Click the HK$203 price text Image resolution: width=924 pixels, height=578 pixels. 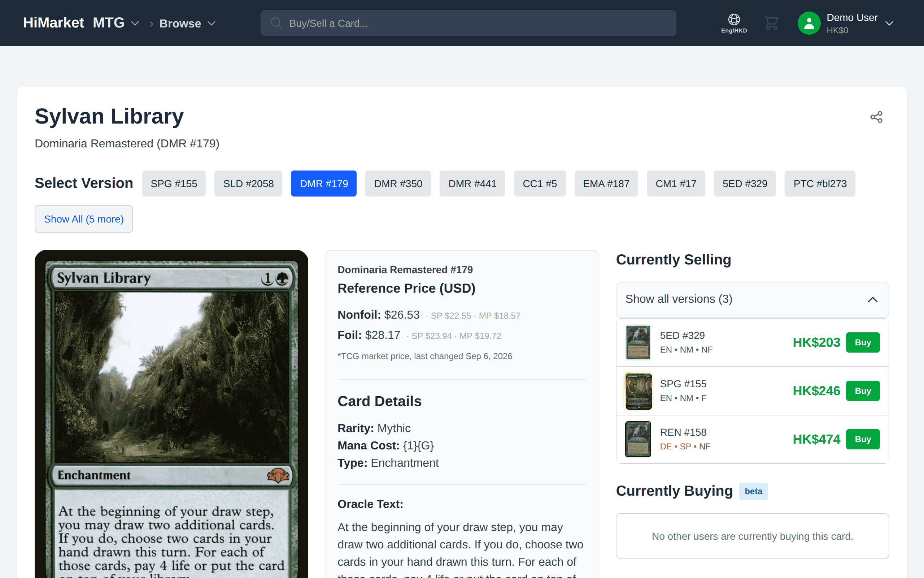coord(816,342)
